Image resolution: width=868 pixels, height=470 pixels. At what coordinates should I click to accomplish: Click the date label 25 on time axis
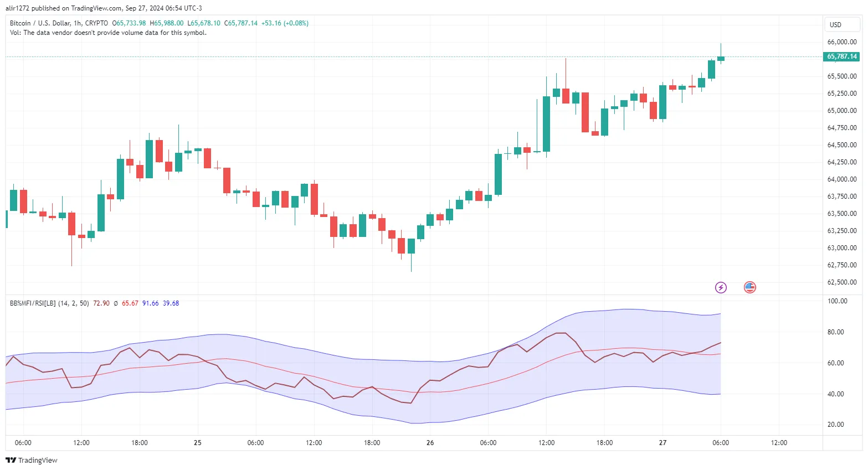(198, 443)
